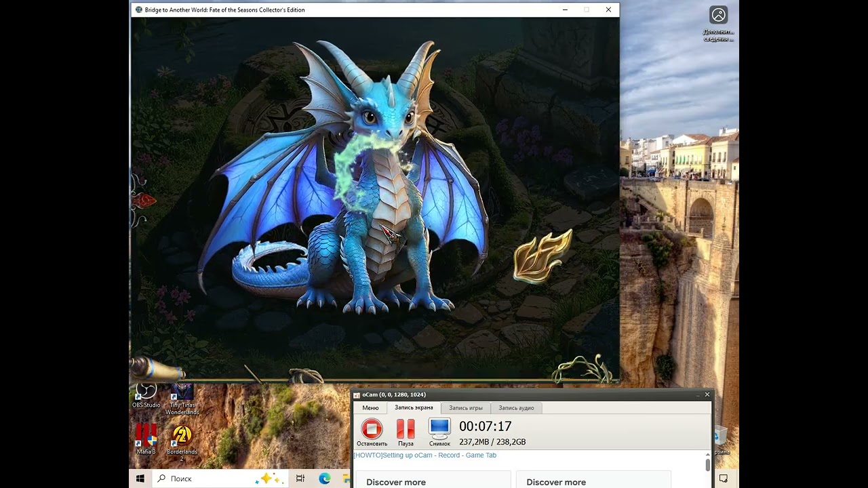Stop the oCam recording with the red button
The width and height of the screenshot is (868, 488).
click(372, 429)
